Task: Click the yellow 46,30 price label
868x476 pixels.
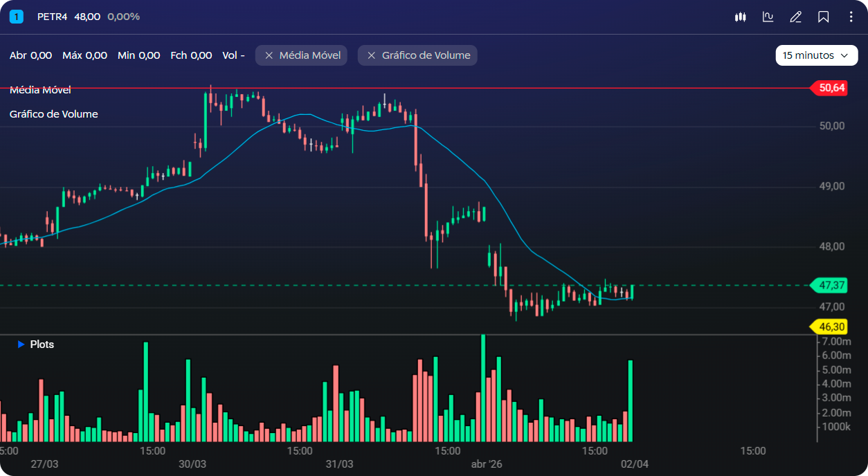Action: pyautogui.click(x=831, y=327)
